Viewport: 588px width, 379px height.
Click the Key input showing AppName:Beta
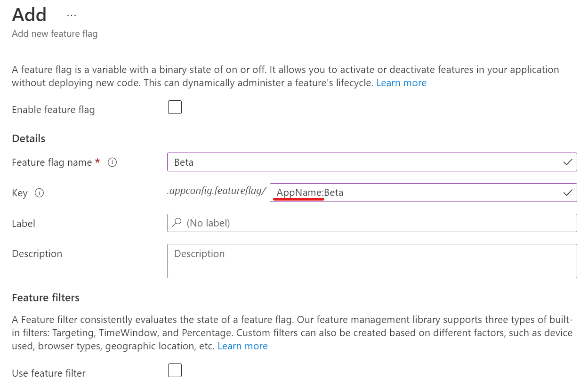point(424,193)
